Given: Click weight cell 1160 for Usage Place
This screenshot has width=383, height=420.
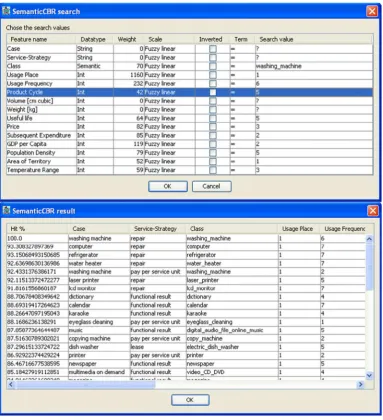Looking at the screenshot, I should pos(128,75).
